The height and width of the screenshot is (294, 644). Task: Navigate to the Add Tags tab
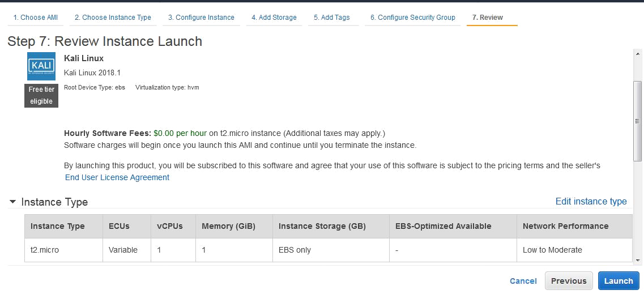(332, 18)
